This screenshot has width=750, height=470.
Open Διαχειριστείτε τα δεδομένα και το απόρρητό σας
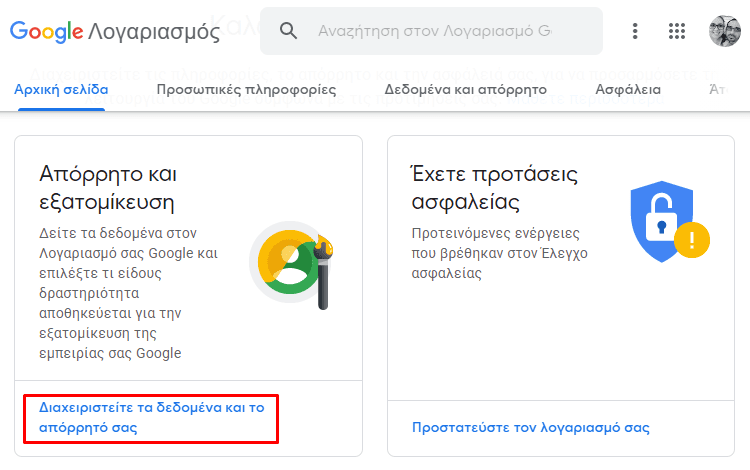[x=151, y=417]
